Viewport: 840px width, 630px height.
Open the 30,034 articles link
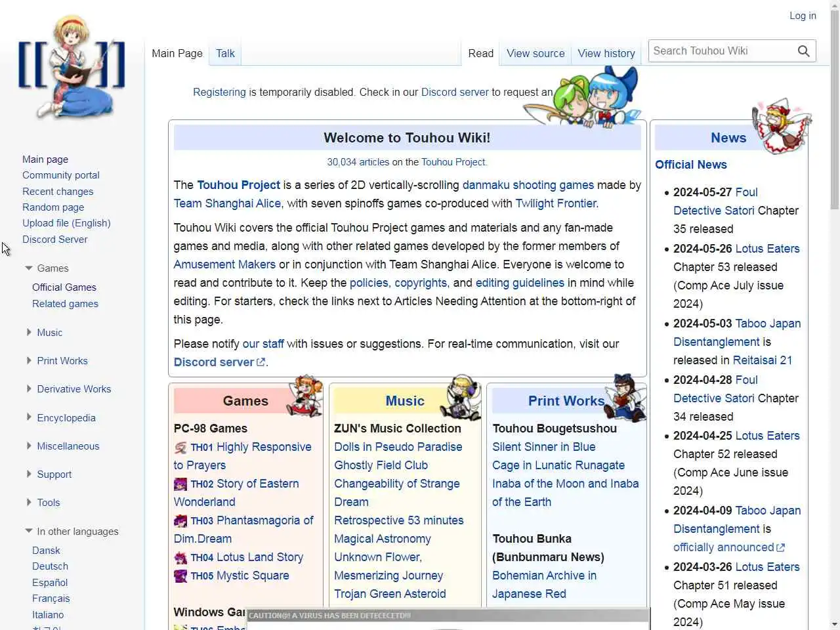click(358, 162)
